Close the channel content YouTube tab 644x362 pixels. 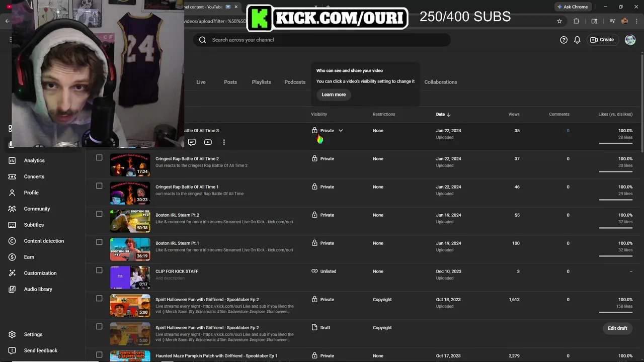click(236, 7)
